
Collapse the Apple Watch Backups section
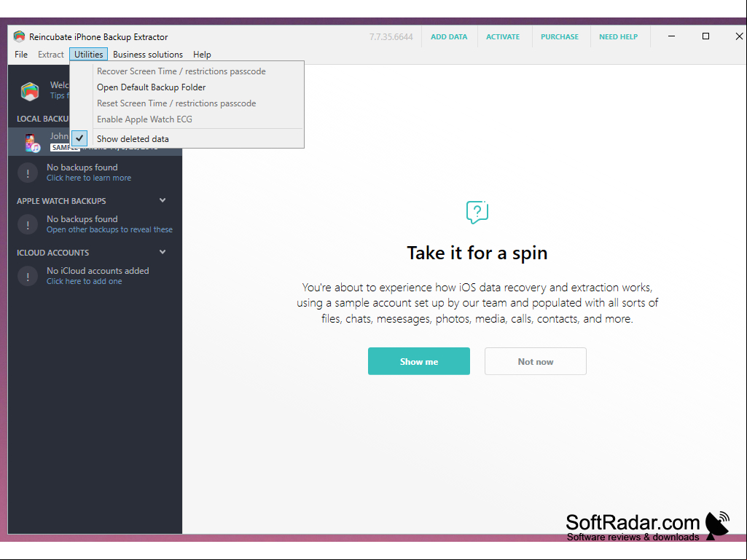tap(163, 200)
